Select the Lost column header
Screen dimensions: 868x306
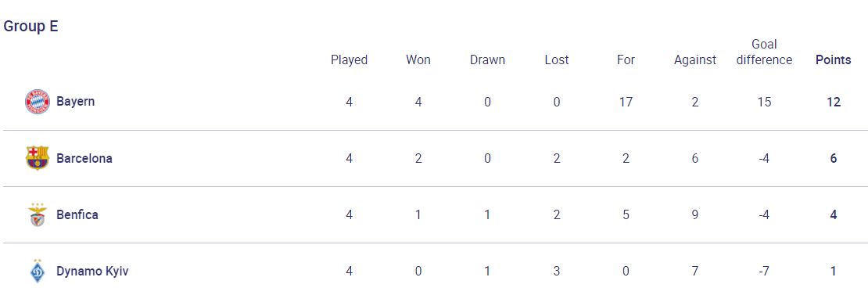pyautogui.click(x=556, y=59)
